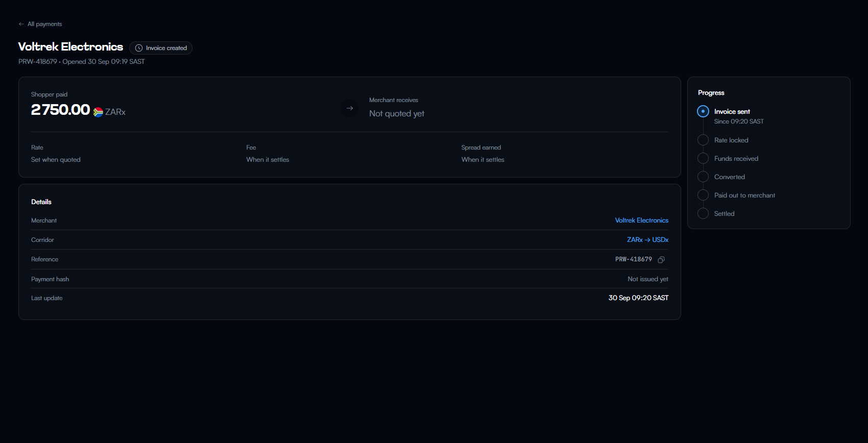Viewport: 868px width, 443px height.
Task: Copy the PRW-418679 reference with copy icon
Action: tap(661, 260)
